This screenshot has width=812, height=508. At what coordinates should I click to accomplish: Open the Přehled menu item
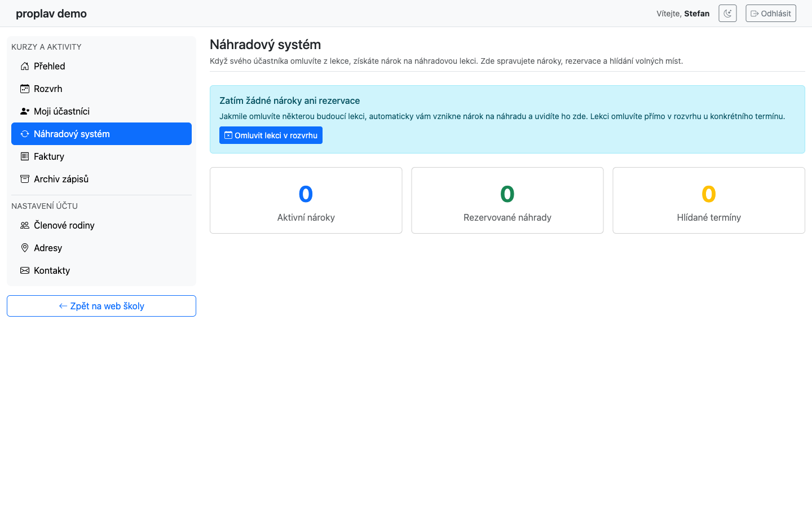pyautogui.click(x=101, y=66)
